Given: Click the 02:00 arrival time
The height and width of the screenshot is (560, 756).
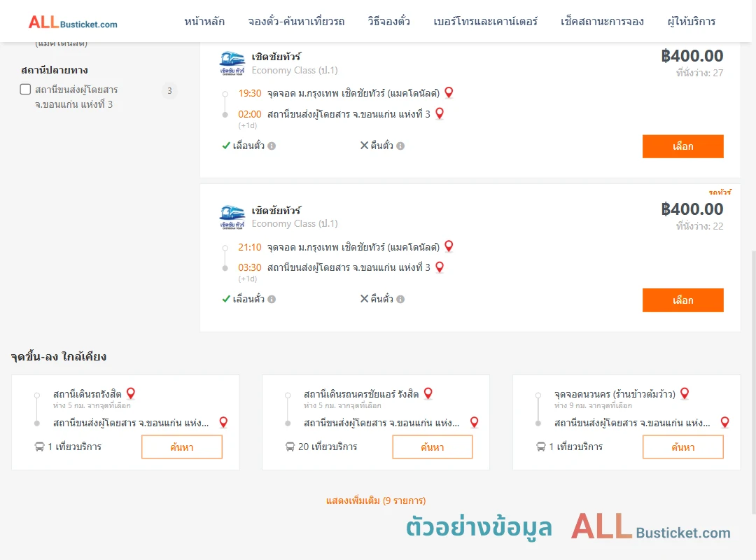Looking at the screenshot, I should coord(250,114).
